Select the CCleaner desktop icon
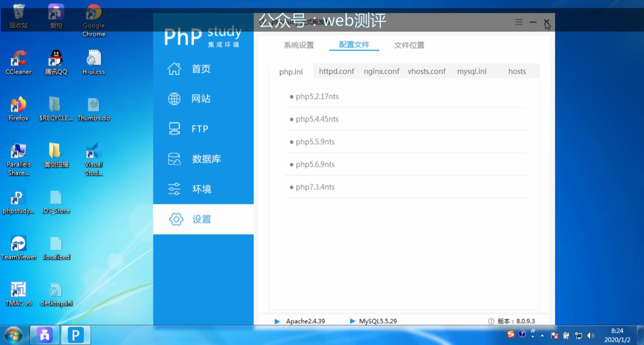The width and height of the screenshot is (644, 345). pos(19,63)
